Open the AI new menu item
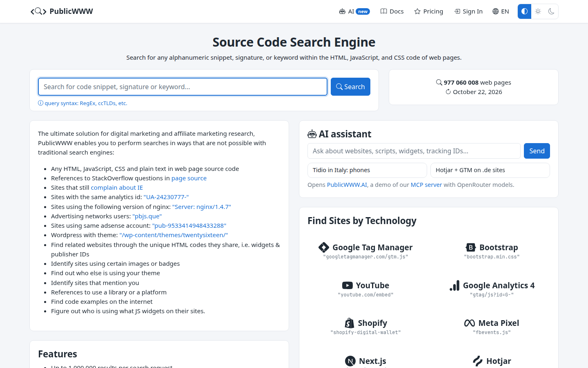 click(354, 11)
